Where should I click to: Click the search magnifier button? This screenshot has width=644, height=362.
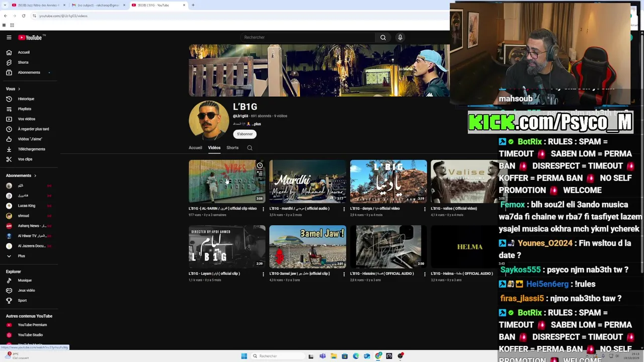tap(383, 37)
